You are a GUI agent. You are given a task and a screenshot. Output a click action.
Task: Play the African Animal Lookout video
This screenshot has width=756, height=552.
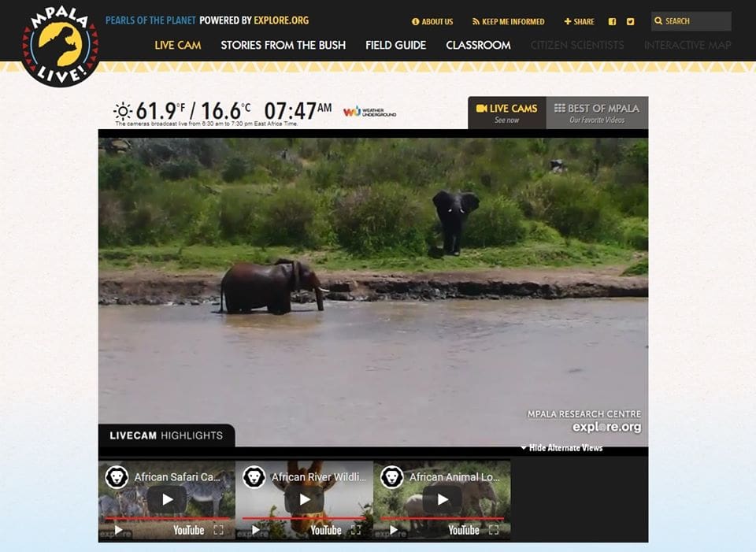coord(442,499)
